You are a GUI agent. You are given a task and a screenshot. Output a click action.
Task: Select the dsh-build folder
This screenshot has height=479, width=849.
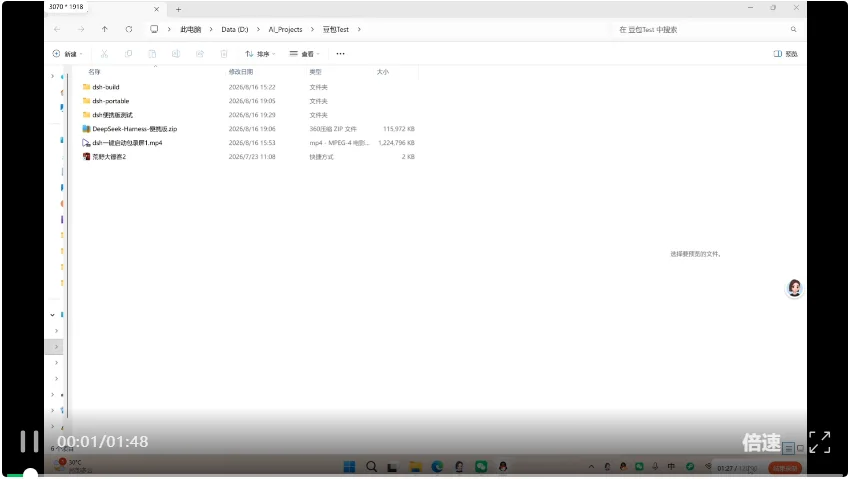106,87
